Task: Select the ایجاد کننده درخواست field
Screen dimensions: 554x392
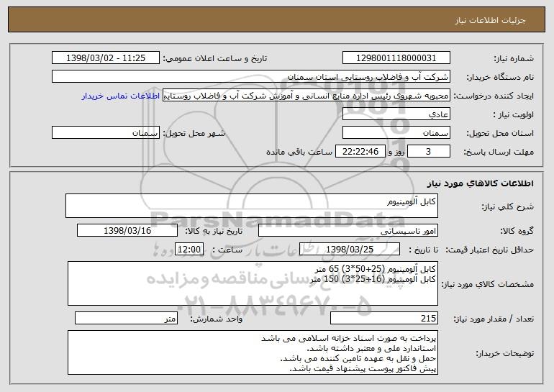Action: tap(306, 96)
